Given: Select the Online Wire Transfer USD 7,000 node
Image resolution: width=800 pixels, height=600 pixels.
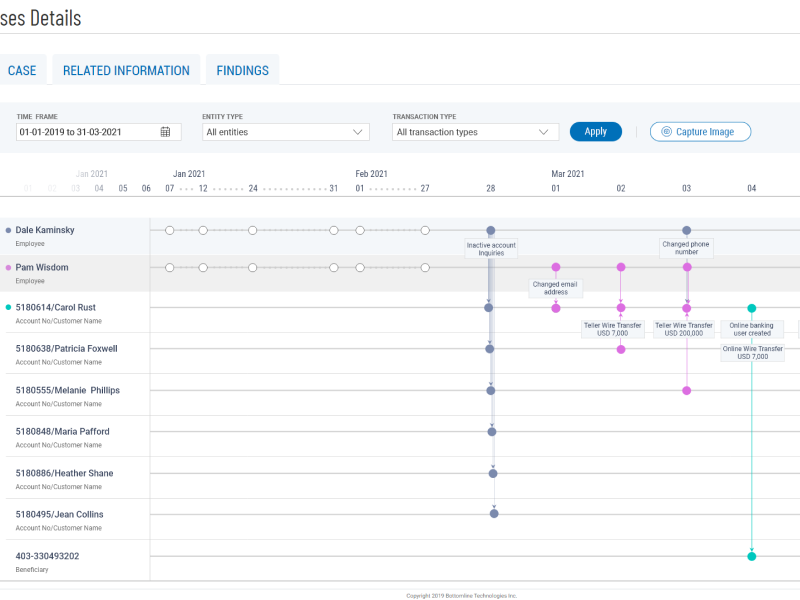Looking at the screenshot, I should coord(751,352).
